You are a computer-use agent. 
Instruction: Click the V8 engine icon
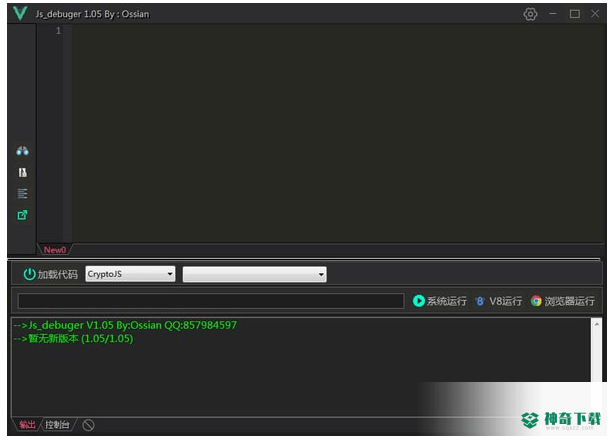tap(480, 301)
